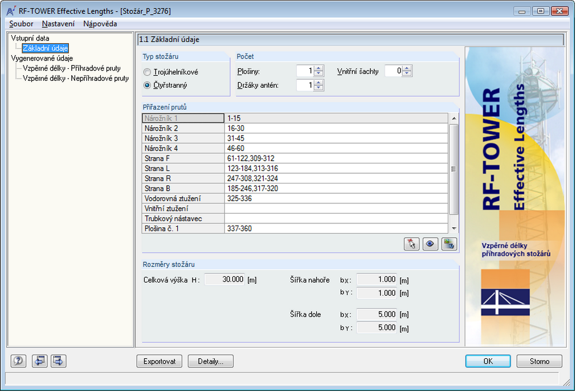Click the Plošina č. 1 value 337-360

point(336,228)
